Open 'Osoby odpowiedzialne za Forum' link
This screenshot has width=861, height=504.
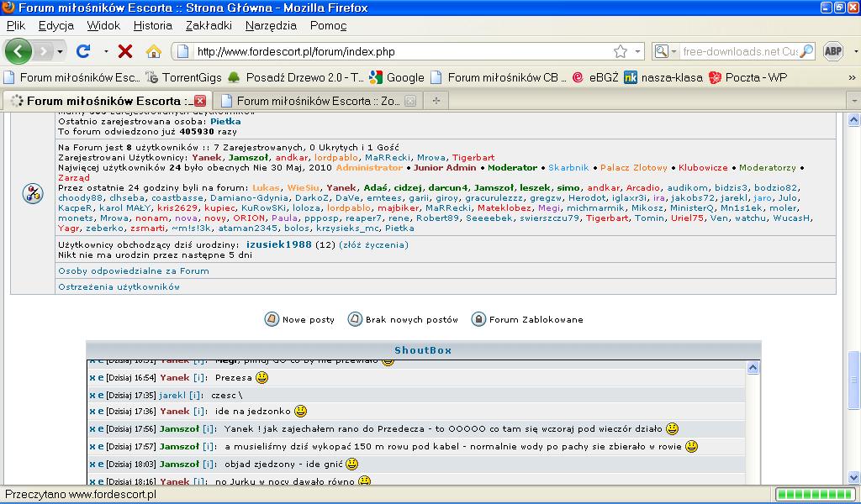pyautogui.click(x=133, y=271)
